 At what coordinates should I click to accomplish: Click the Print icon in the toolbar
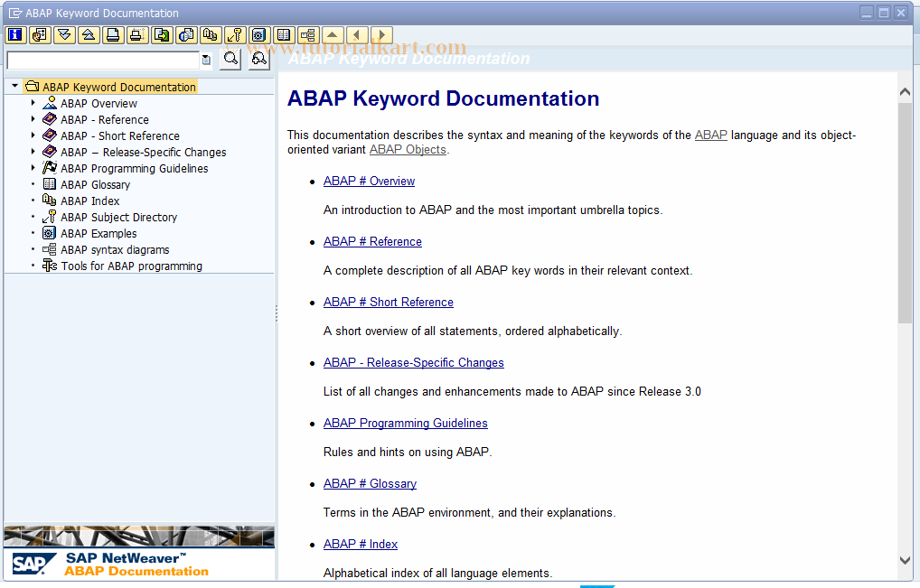113,35
